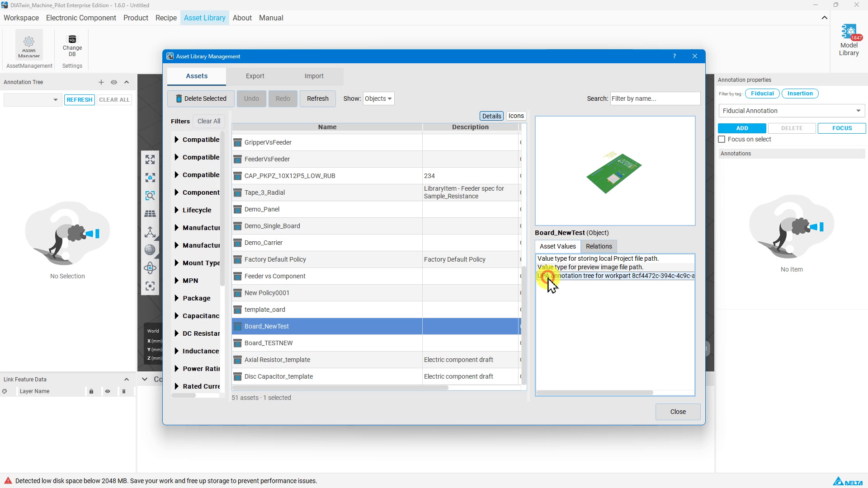Click the fit-to-view viewport icon
868x488 pixels.
[x=150, y=160]
